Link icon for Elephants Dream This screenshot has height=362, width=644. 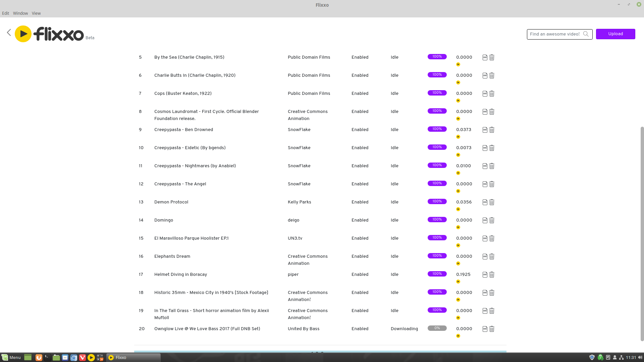pos(485,256)
